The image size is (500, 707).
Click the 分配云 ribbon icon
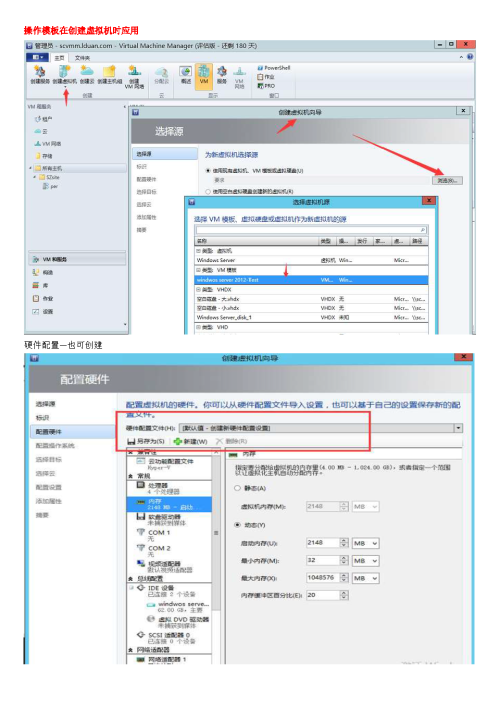click(x=161, y=75)
